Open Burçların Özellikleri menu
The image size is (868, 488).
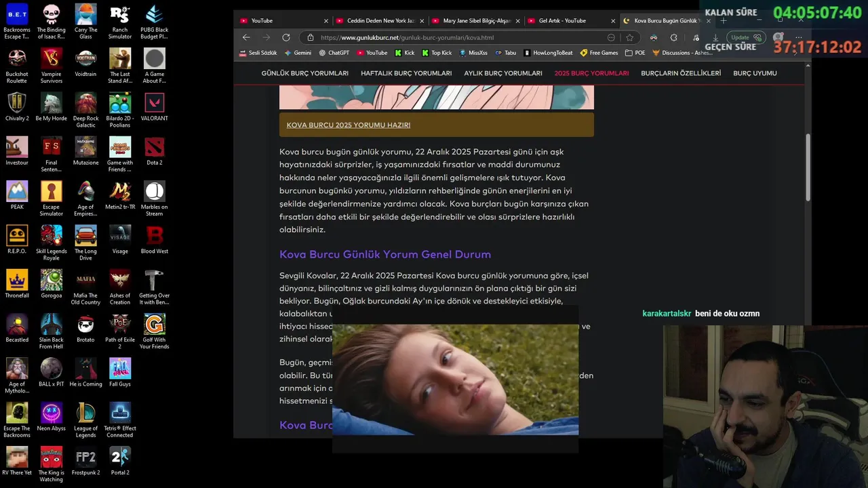[681, 73]
